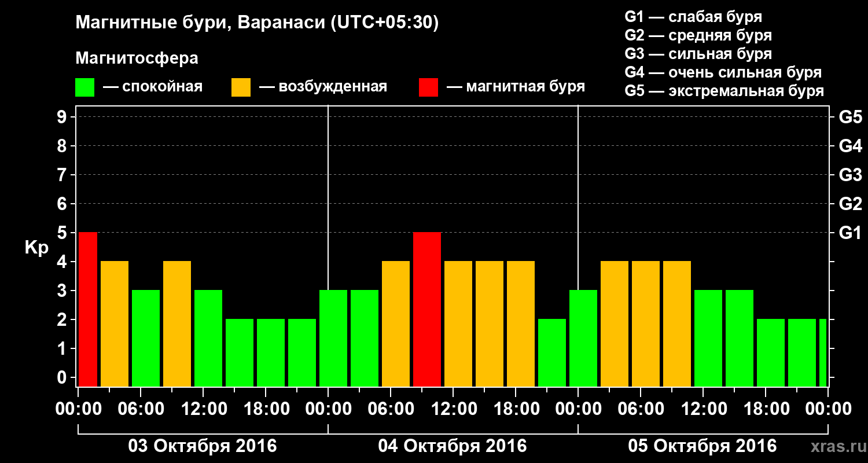The image size is (868, 463).
Task: Select the orange bar near 03:00 on 03 October
Action: point(115,324)
